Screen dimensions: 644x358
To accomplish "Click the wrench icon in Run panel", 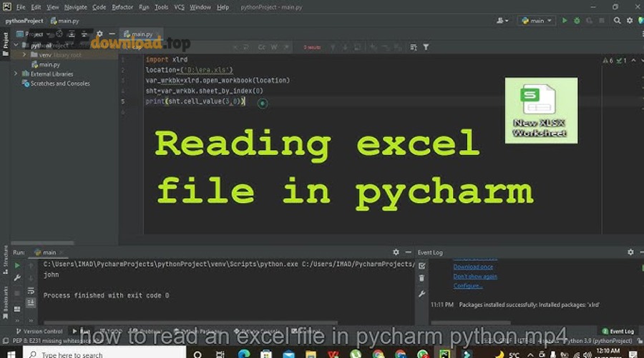I will 17,278.
